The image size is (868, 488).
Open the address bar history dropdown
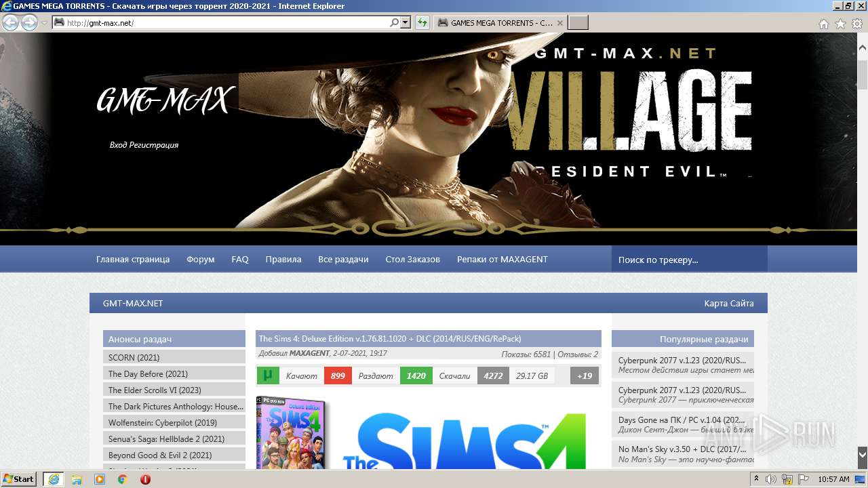tap(406, 22)
